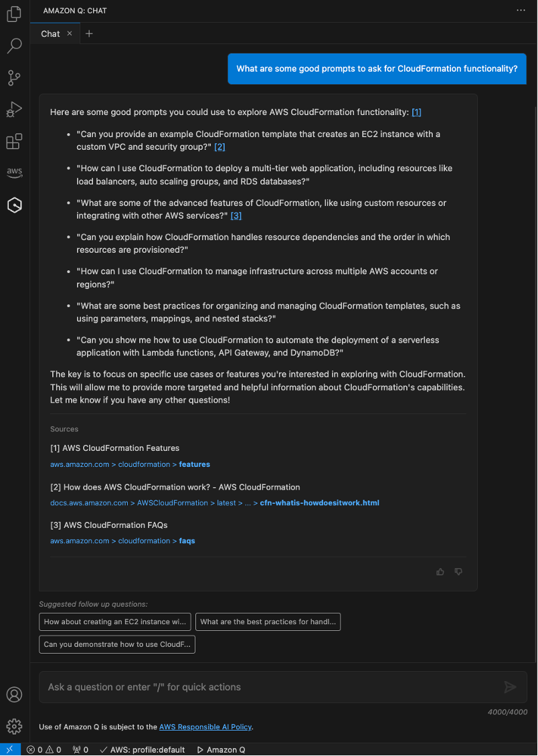This screenshot has height=756, width=538.
Task: Select the Amazon Q hexagon sidebar icon
Action: [14, 205]
